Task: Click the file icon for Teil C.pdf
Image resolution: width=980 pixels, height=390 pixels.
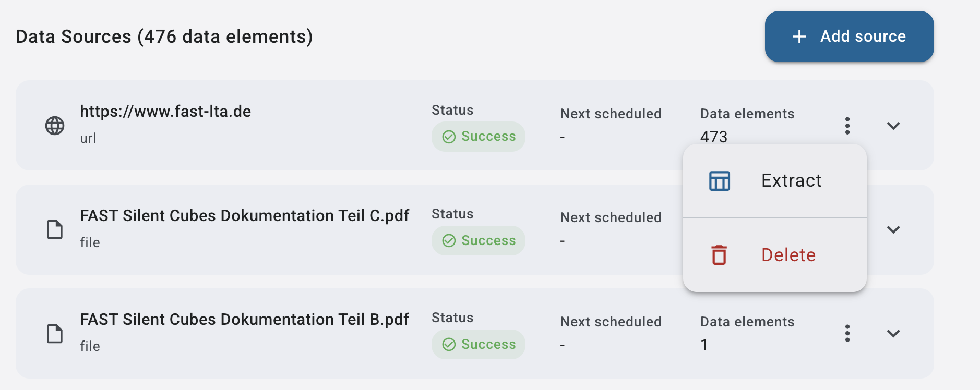Action: (55, 229)
